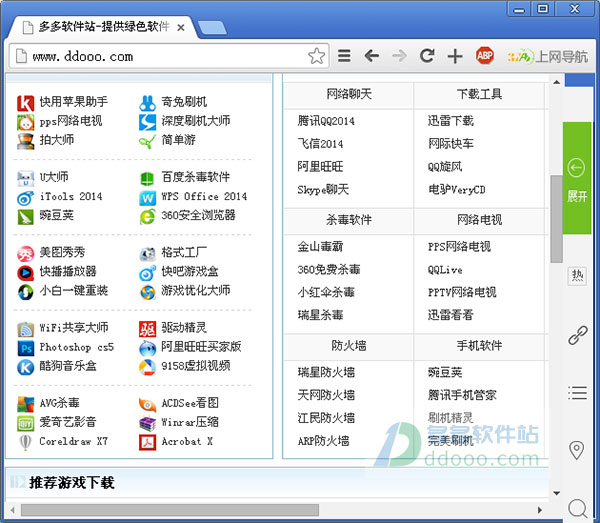Open 简单游 link
This screenshot has width=600, height=523.
point(178,140)
